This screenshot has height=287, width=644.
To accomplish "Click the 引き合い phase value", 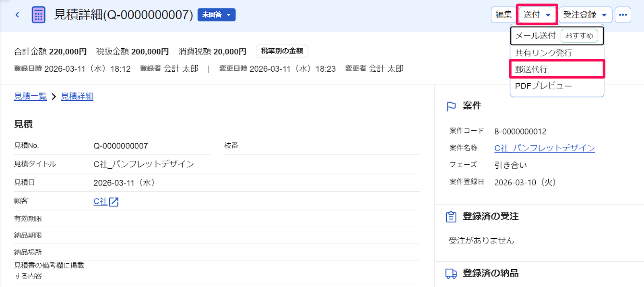I will coord(510,165).
